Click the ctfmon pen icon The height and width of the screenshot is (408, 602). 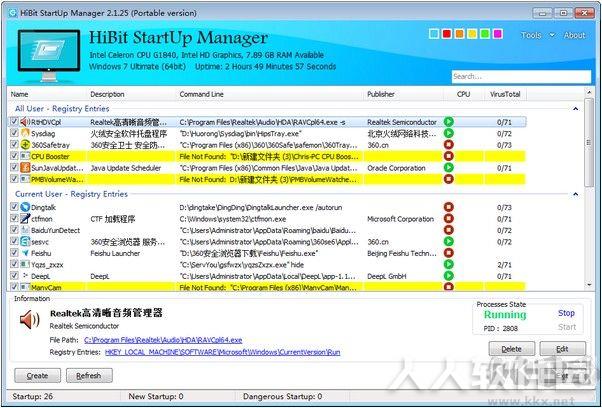point(25,219)
